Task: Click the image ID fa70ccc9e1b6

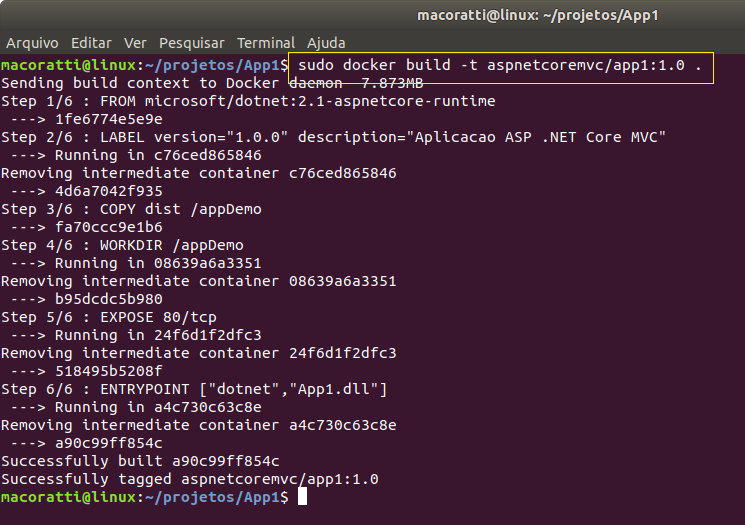Action: pos(109,227)
